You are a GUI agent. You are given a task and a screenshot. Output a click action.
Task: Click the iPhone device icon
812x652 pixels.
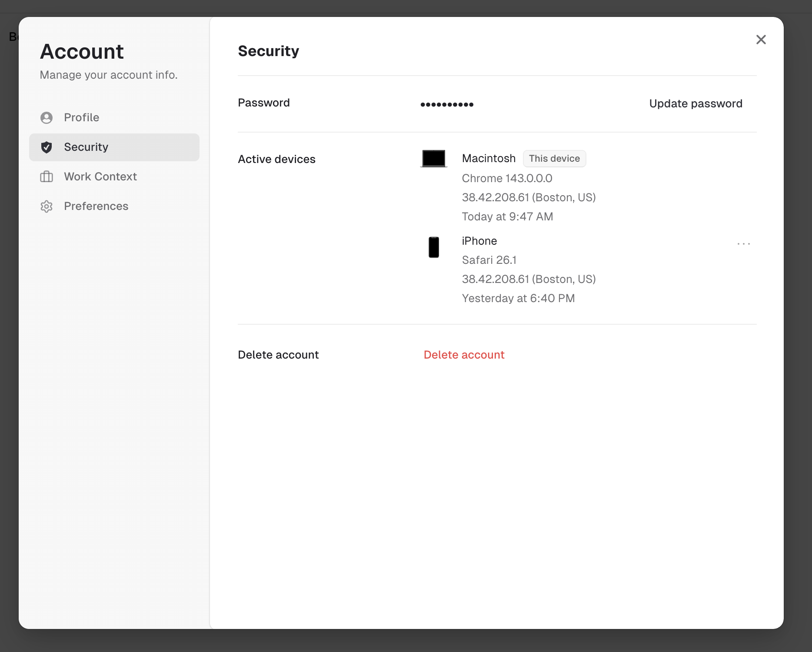[433, 247]
